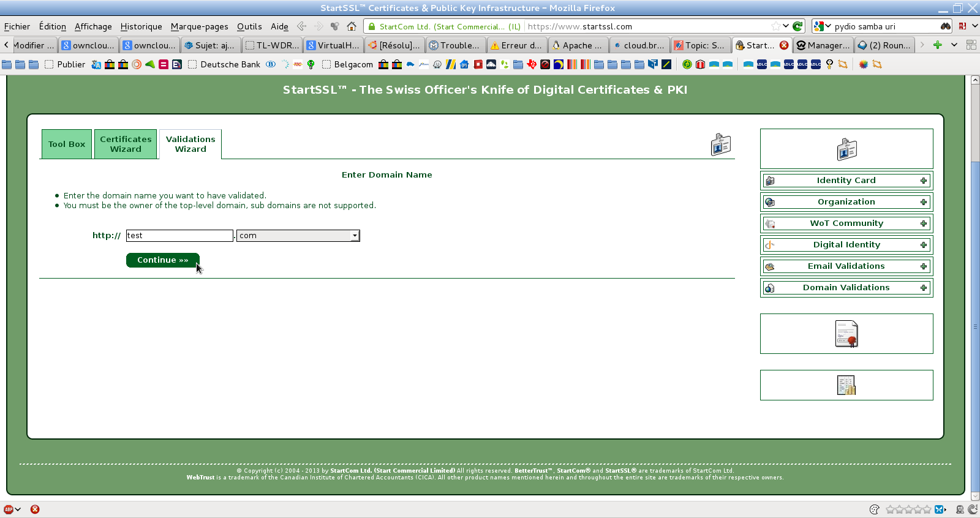This screenshot has width=980, height=518.
Task: Switch to the cloud.br... browser tab
Action: pos(639,45)
